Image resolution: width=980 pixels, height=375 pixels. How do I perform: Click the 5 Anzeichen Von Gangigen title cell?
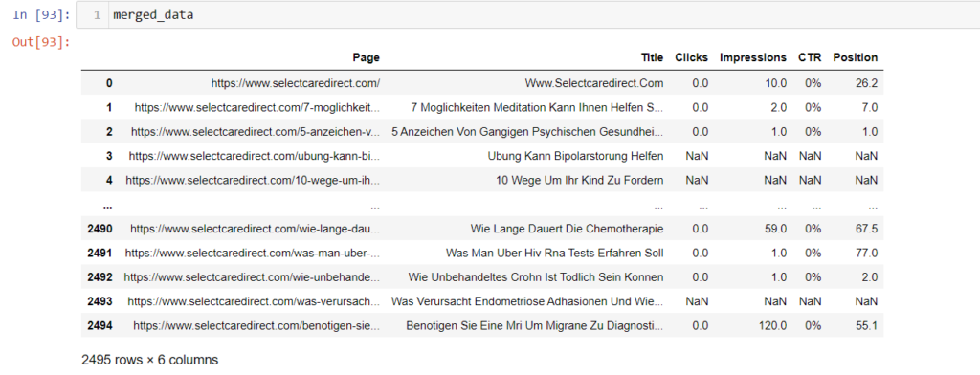coord(527,132)
